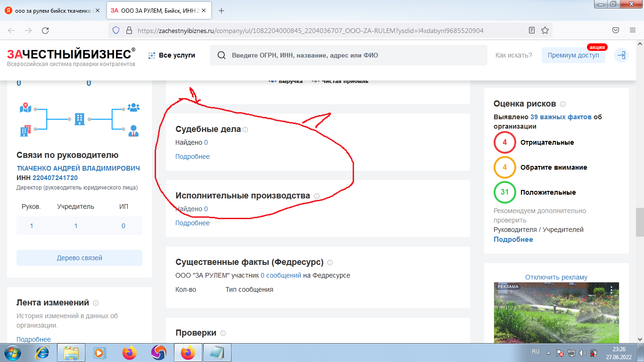Screen dimensions: 644x362
Task: Open the "Все услуги" services grid icon
Action: click(151, 55)
